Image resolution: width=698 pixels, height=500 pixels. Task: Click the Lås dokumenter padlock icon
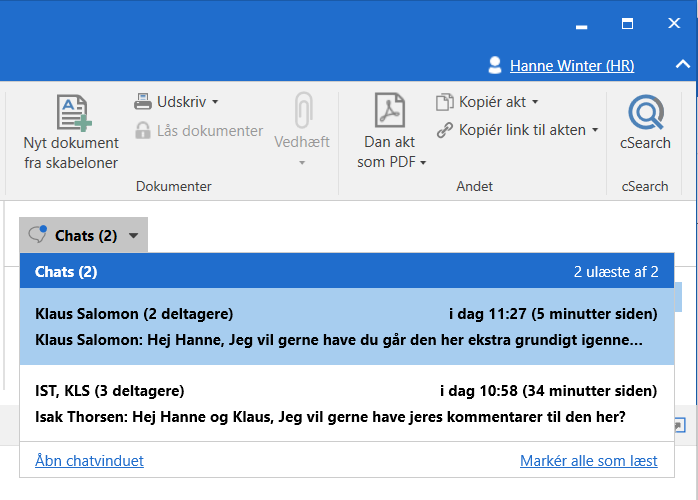(x=143, y=130)
